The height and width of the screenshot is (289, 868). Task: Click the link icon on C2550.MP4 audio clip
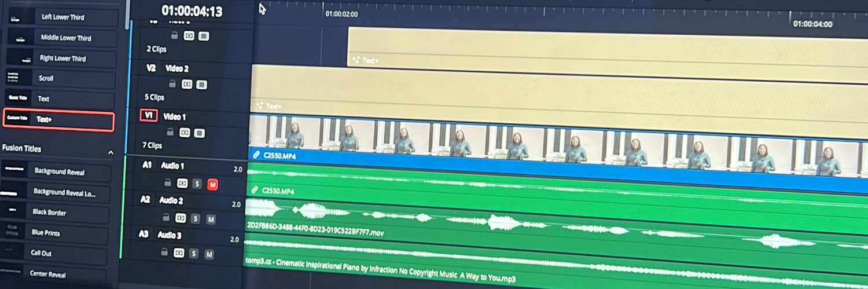tap(255, 190)
